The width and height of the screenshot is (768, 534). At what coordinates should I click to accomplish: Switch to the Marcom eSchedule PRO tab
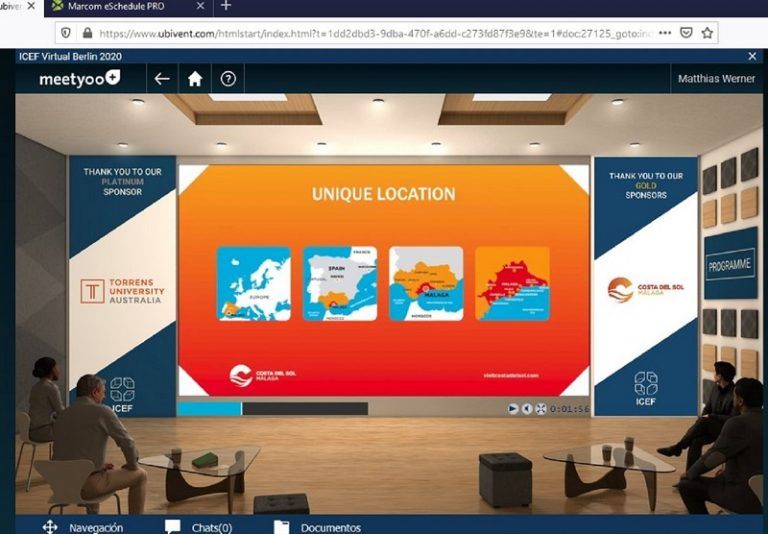[116, 6]
